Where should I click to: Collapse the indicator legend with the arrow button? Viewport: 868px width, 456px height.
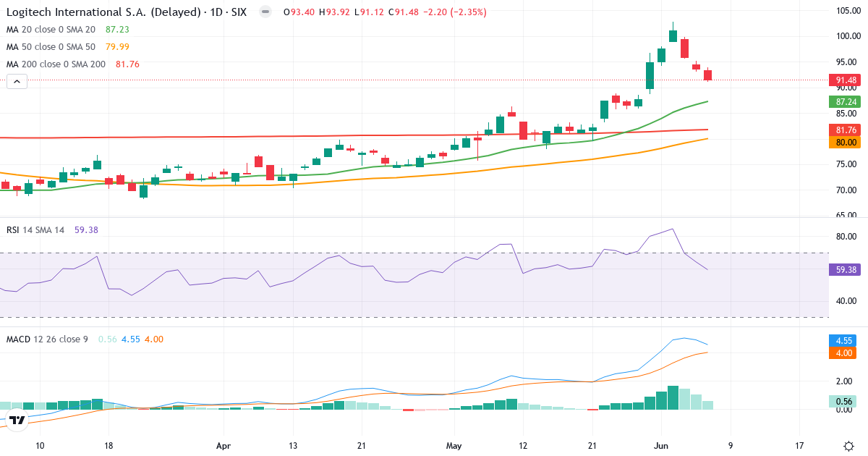pos(17,82)
